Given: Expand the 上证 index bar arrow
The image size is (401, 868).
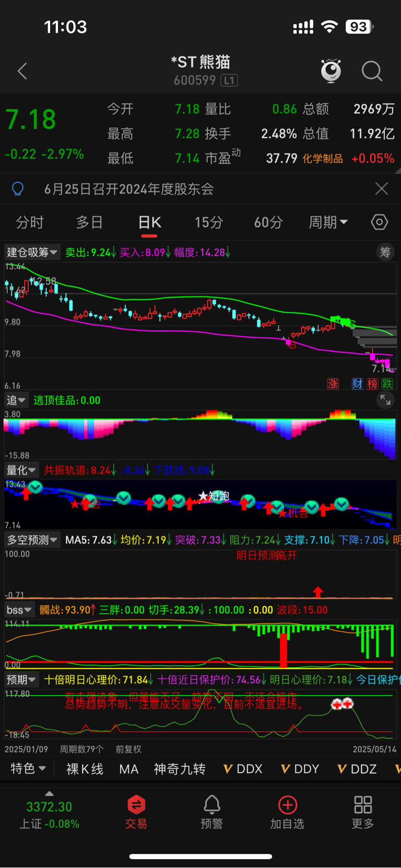Looking at the screenshot, I should tap(49, 793).
